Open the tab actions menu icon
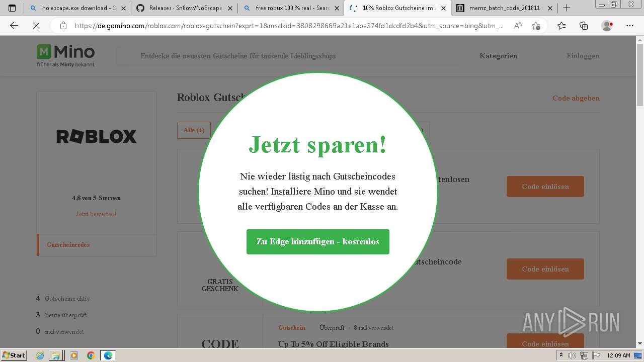Viewport: 644px width, 362px height. 12,8
